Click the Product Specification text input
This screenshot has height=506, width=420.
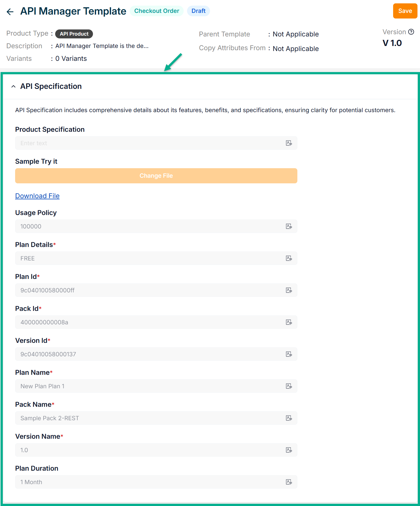(148, 143)
